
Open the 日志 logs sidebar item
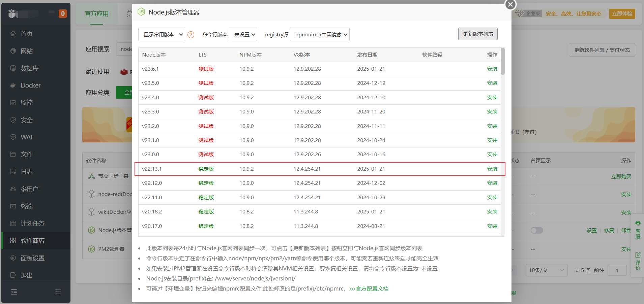coord(36,171)
